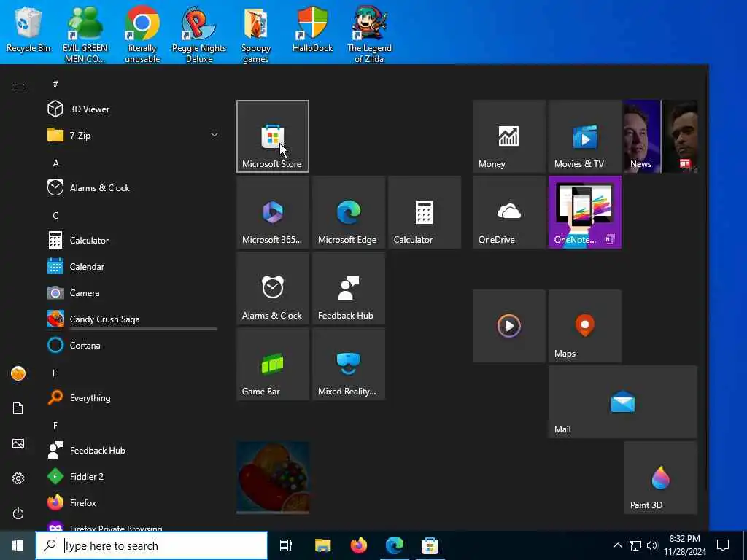The image size is (747, 560).
Task: Select The Legend of Zilda shortcut
Action: tap(369, 35)
